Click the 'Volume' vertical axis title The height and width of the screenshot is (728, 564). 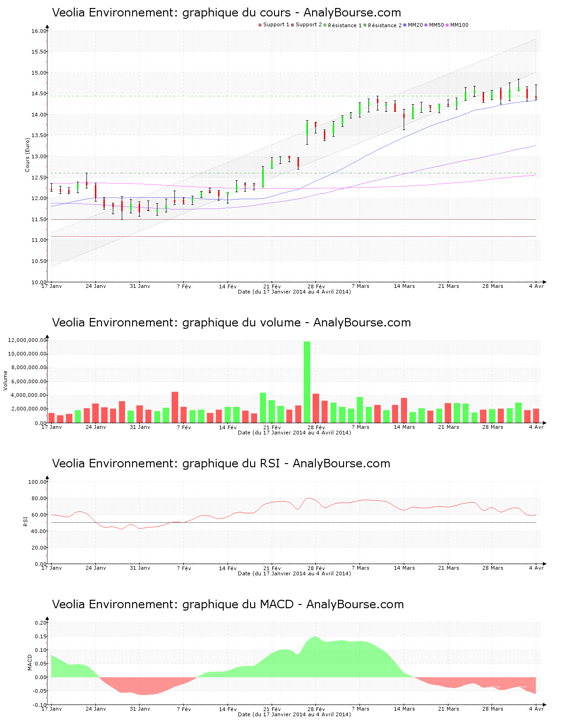[6, 380]
